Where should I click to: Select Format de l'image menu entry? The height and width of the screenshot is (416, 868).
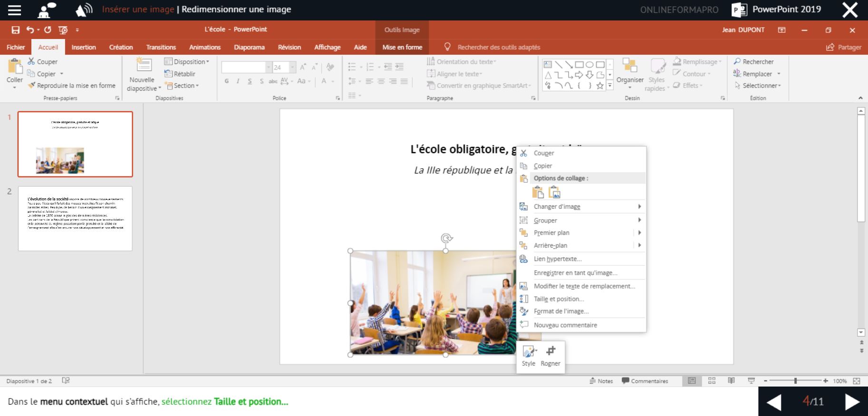click(x=581, y=311)
